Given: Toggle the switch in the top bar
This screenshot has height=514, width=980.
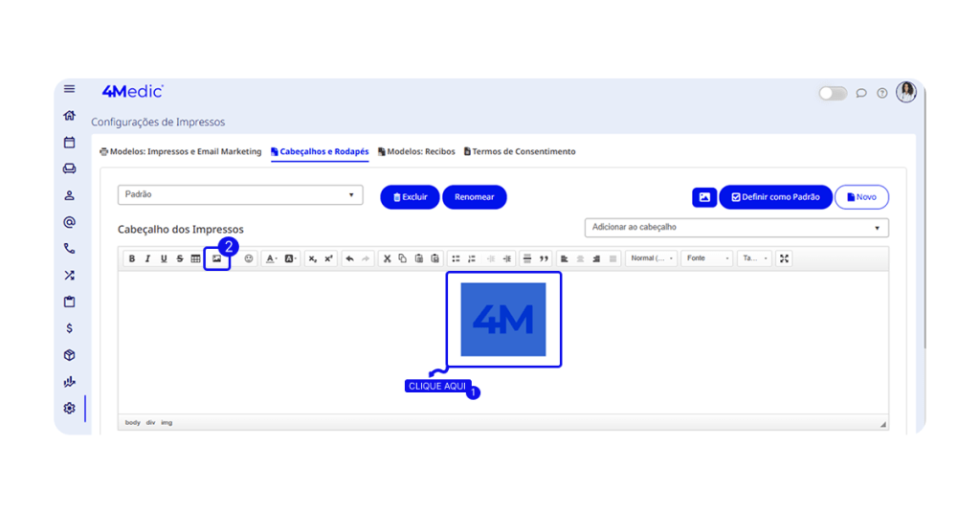Looking at the screenshot, I should point(832,93).
